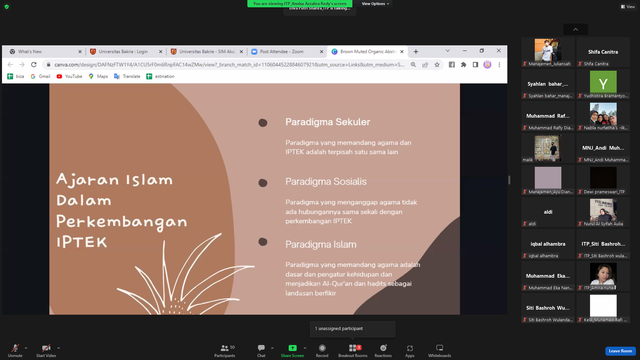Close the Post Attendee - Zoom tab
The height and width of the screenshot is (360, 640).
click(321, 52)
